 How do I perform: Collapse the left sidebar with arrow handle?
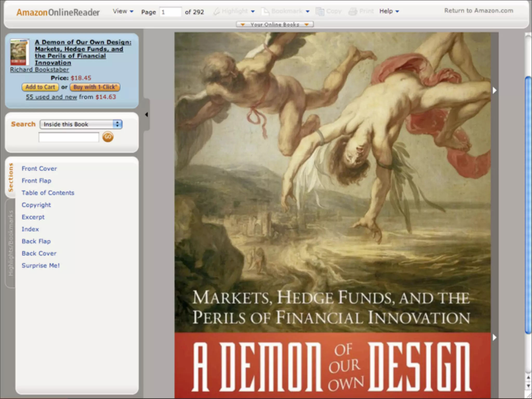[147, 115]
